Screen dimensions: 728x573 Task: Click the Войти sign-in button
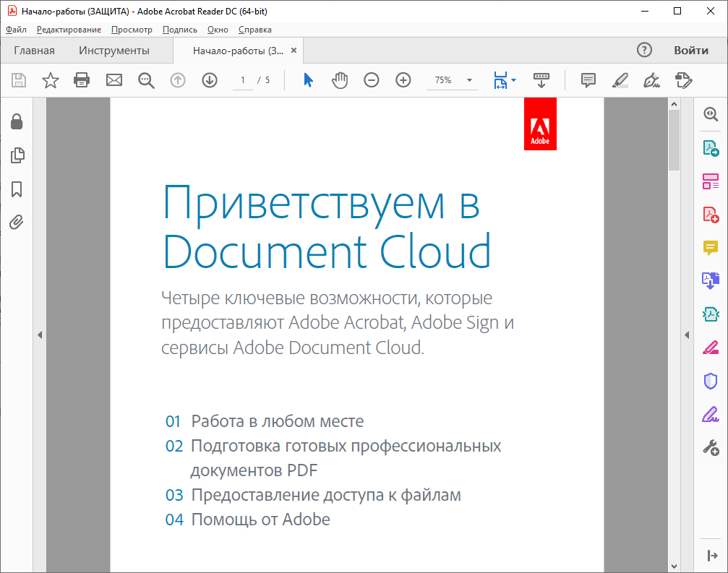click(691, 51)
